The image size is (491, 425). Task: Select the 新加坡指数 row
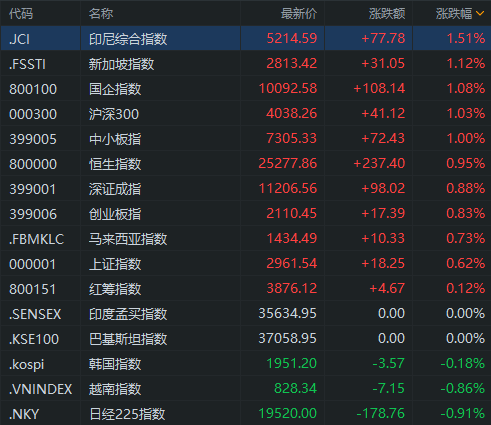(x=245, y=63)
